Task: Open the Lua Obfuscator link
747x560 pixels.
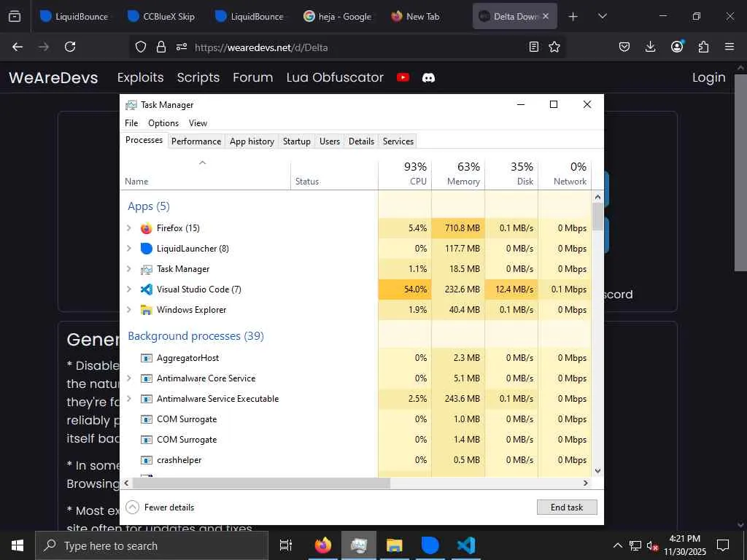Action: [335, 77]
